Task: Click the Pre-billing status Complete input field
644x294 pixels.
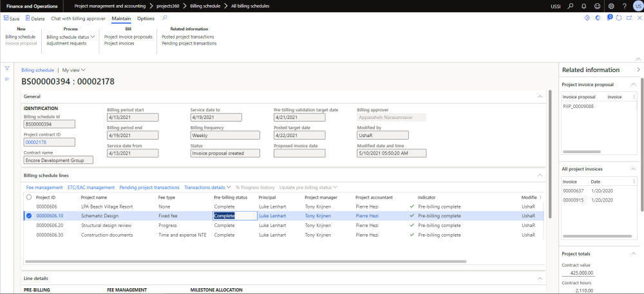Action: click(234, 216)
